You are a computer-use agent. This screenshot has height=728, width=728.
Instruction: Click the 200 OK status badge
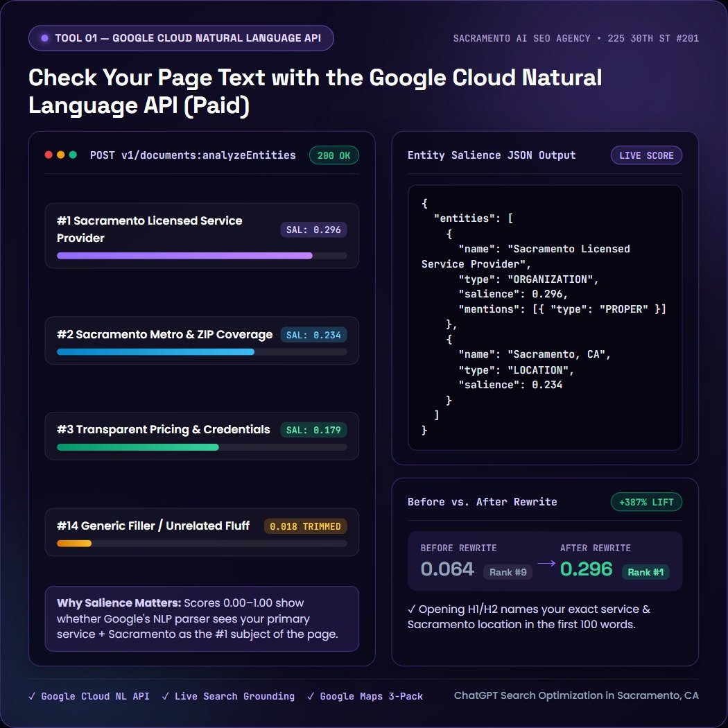(x=333, y=155)
